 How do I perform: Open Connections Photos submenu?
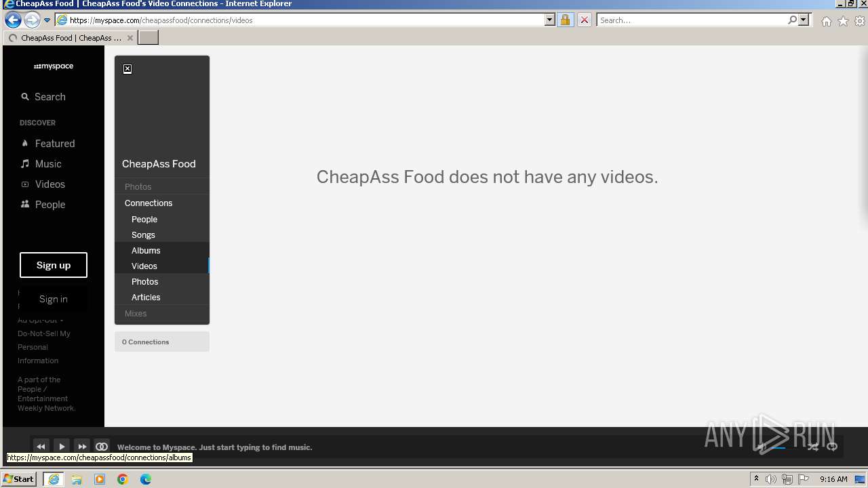[x=144, y=282]
